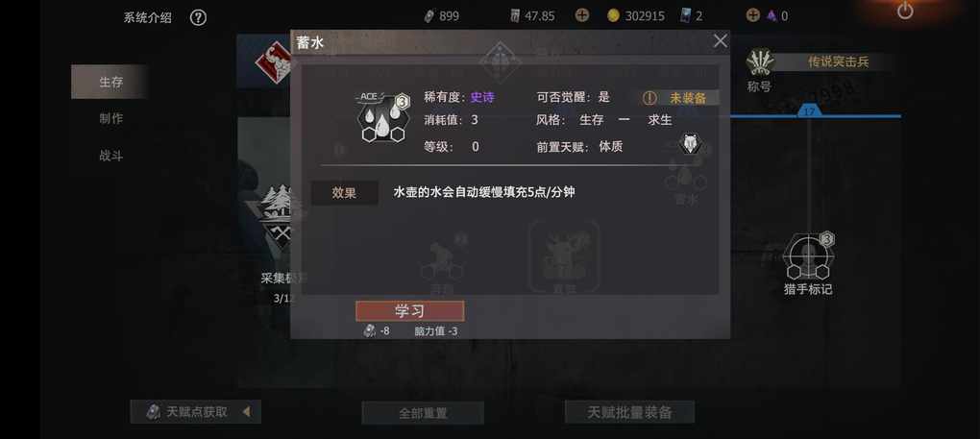980x439 pixels.
Task: Tap the plus icon beside the purple currency
Action: coord(753,15)
